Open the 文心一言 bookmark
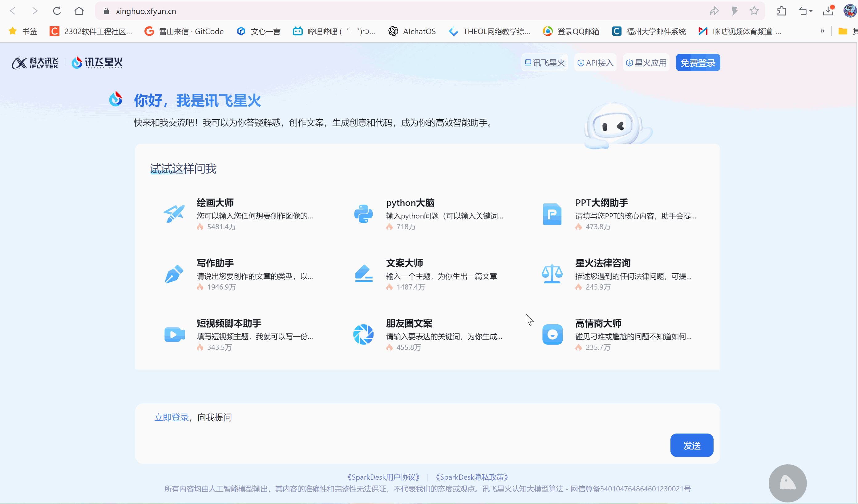Screen dimensions: 858x504 [x=259, y=31]
